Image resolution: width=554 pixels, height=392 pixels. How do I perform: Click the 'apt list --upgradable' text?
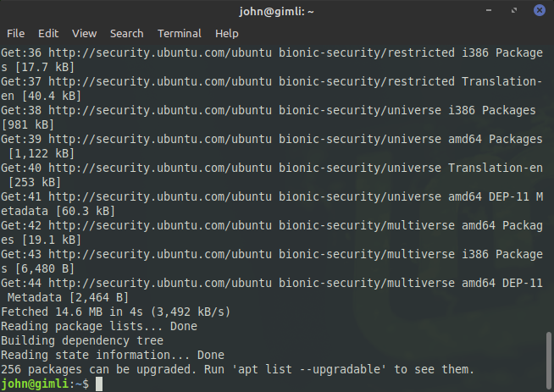click(x=309, y=369)
